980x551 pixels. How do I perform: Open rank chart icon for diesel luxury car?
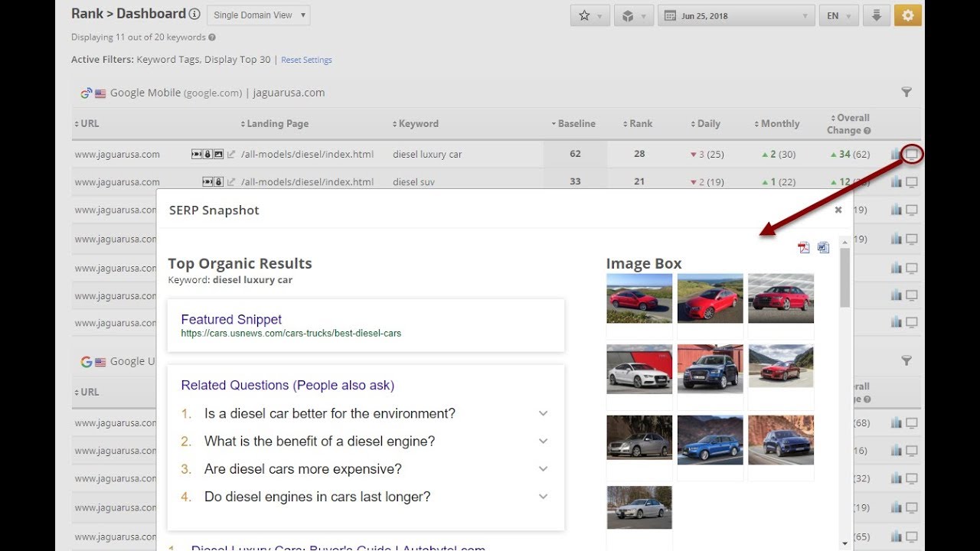click(x=897, y=155)
